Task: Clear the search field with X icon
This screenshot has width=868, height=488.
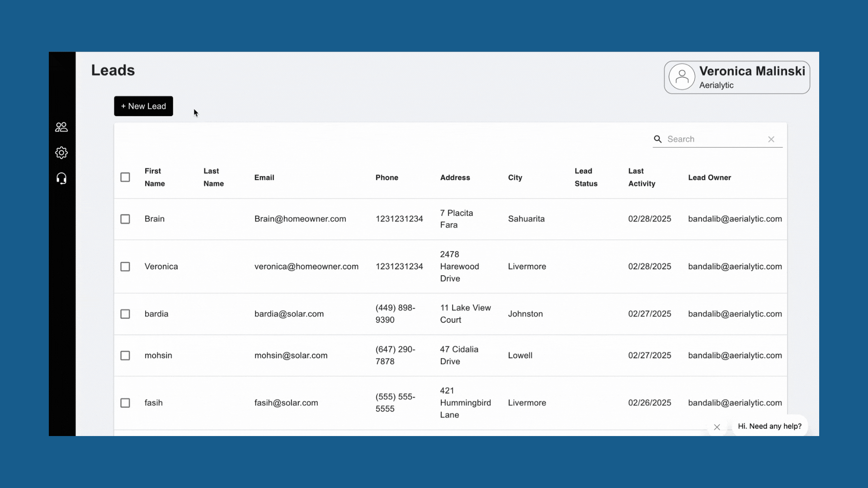Action: 771,139
